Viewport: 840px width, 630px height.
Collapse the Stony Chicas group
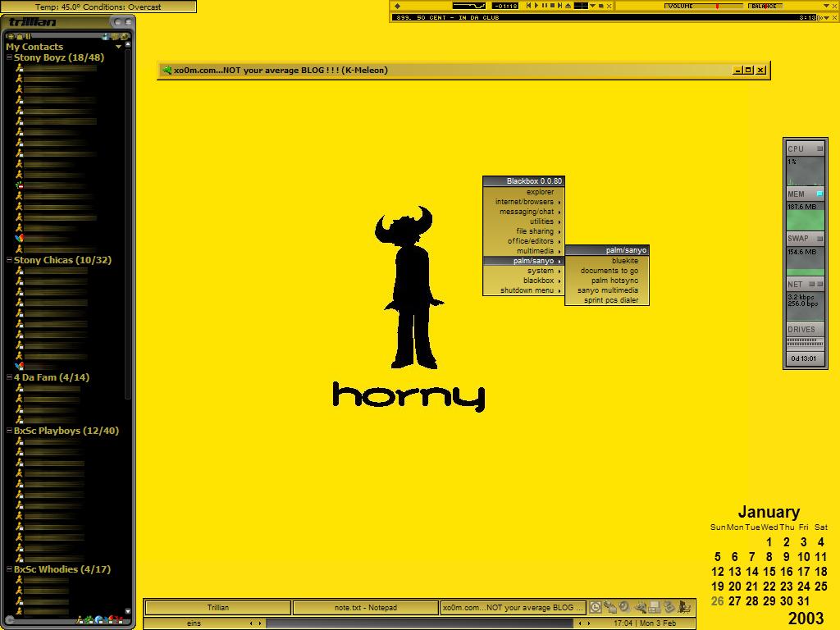click(x=9, y=259)
